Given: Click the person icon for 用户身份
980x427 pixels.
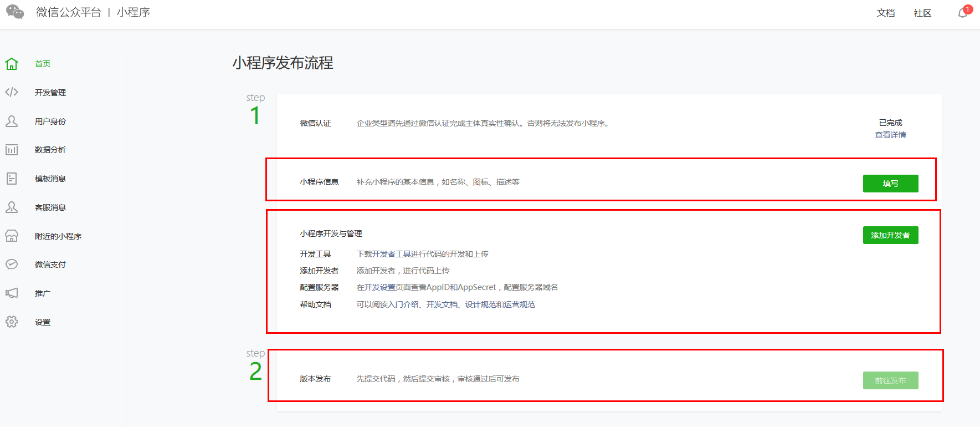Looking at the screenshot, I should [12, 121].
